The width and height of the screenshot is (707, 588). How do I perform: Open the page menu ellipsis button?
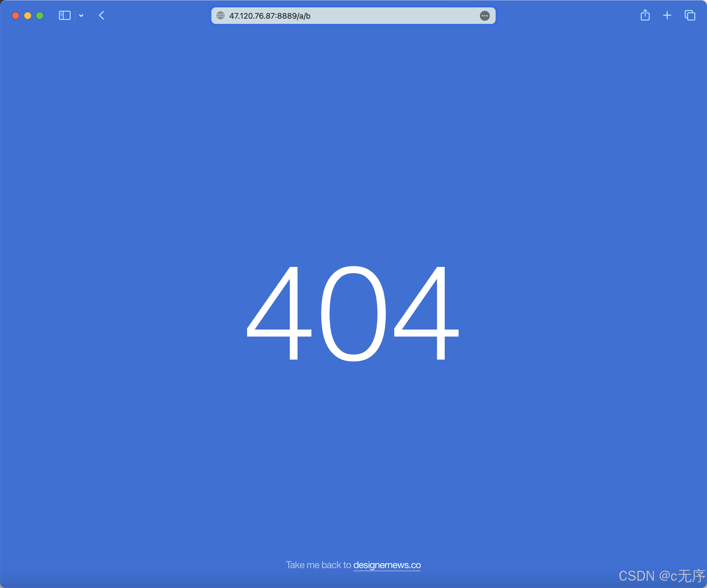coord(484,16)
